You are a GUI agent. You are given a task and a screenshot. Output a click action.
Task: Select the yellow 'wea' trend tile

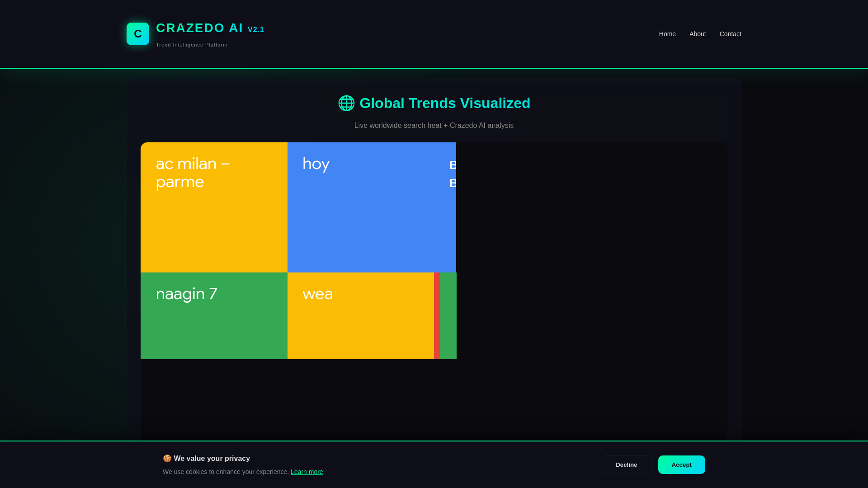click(361, 316)
